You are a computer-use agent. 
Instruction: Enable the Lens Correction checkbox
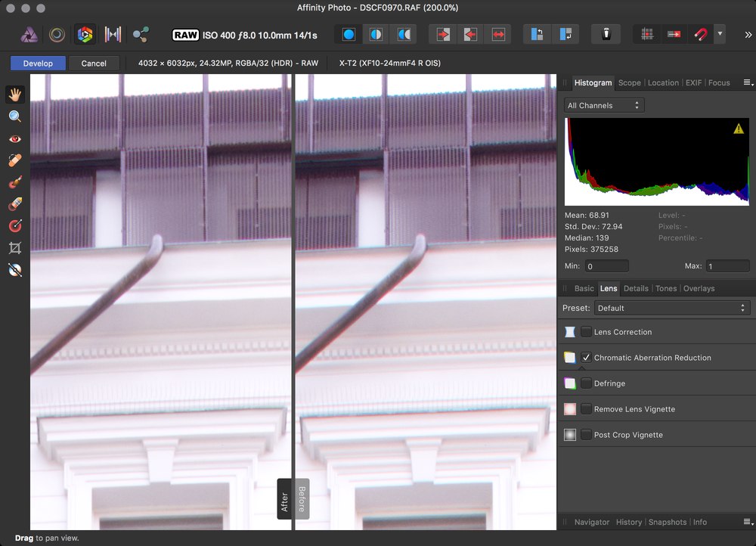tap(586, 332)
